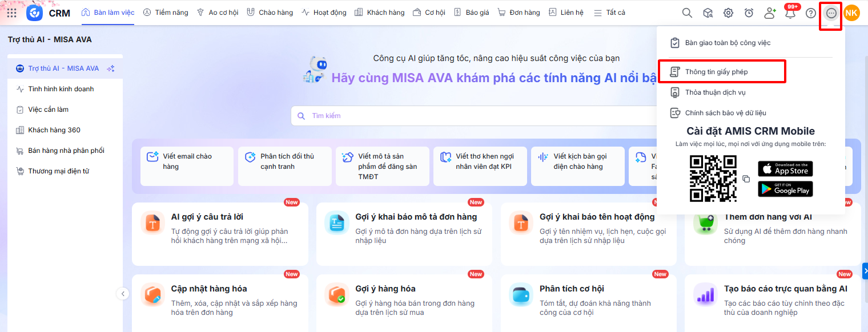Open notifications bell with 99+ badge
Viewport: 868px width, 332px height.
[x=790, y=12]
